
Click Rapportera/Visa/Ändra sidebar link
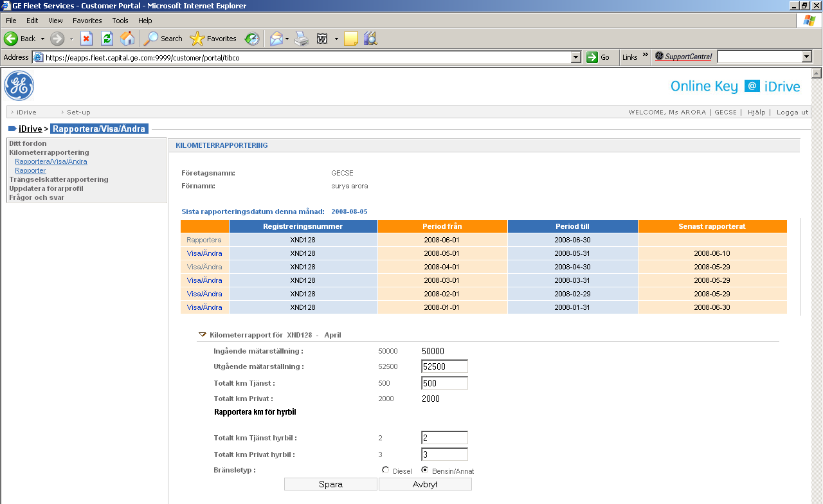51,161
